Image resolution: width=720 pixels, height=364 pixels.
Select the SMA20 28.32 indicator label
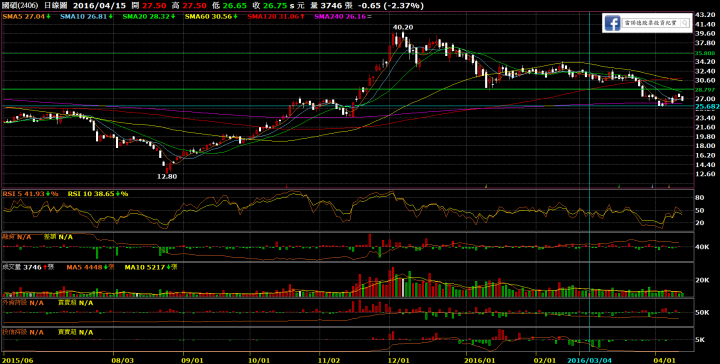149,16
